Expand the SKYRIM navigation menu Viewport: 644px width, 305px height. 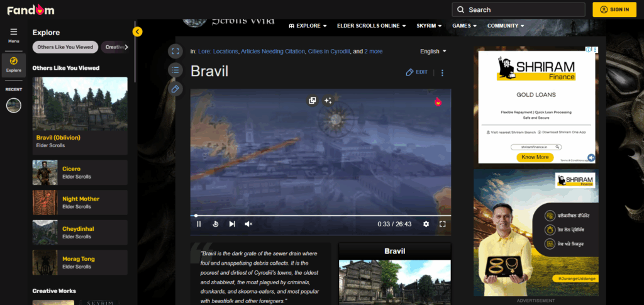pos(429,25)
